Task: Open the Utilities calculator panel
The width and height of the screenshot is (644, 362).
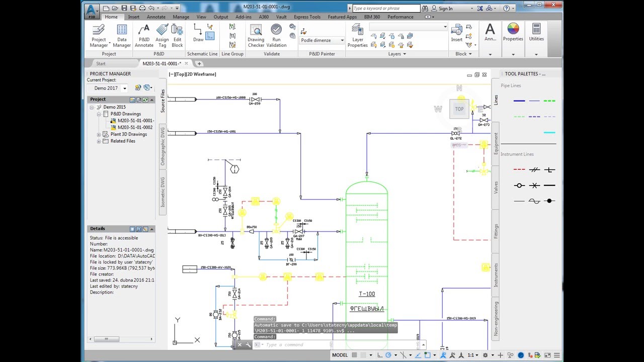Action: (x=536, y=33)
